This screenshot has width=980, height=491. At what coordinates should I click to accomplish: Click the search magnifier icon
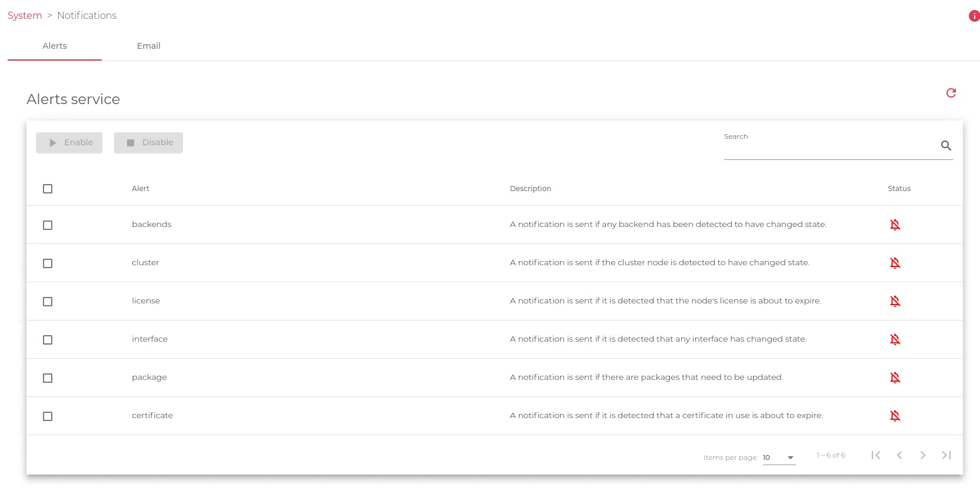pyautogui.click(x=945, y=146)
